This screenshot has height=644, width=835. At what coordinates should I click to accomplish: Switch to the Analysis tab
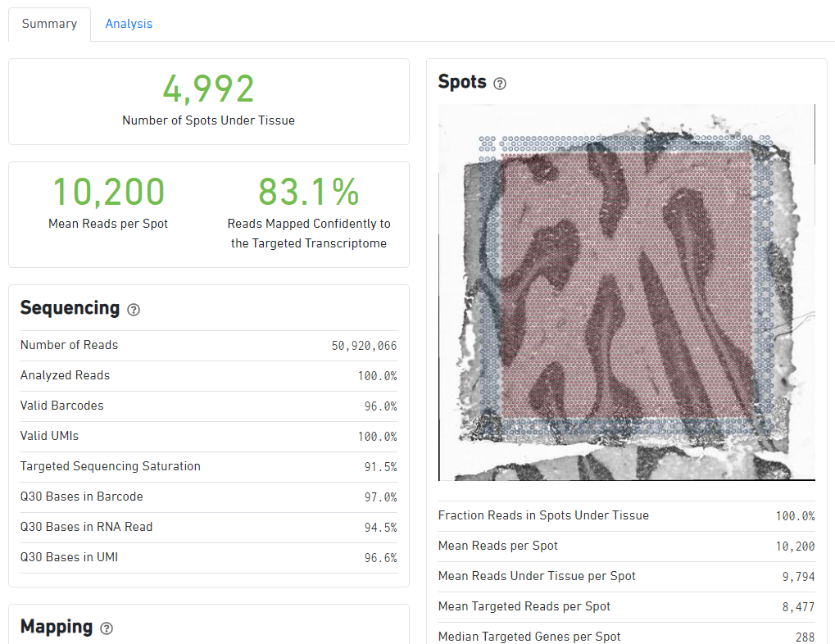(x=129, y=24)
